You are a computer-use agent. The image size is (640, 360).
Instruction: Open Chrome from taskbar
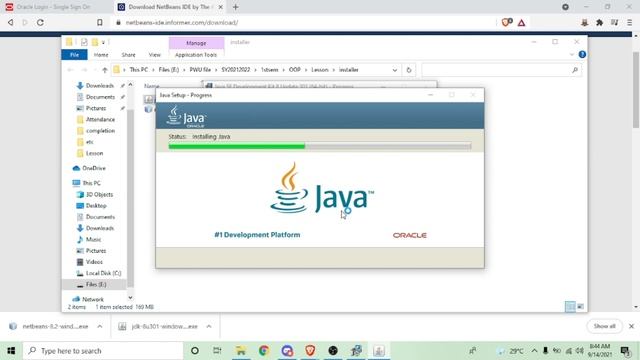click(264, 351)
